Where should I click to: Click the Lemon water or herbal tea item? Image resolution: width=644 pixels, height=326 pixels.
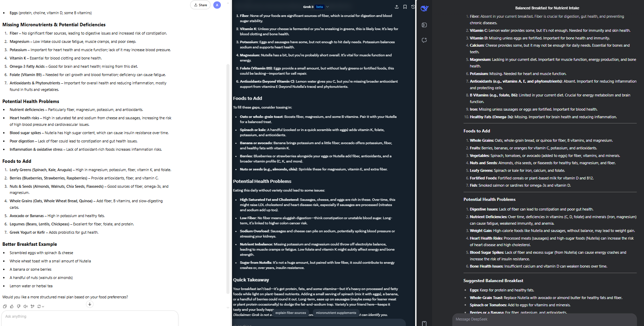[31, 286]
